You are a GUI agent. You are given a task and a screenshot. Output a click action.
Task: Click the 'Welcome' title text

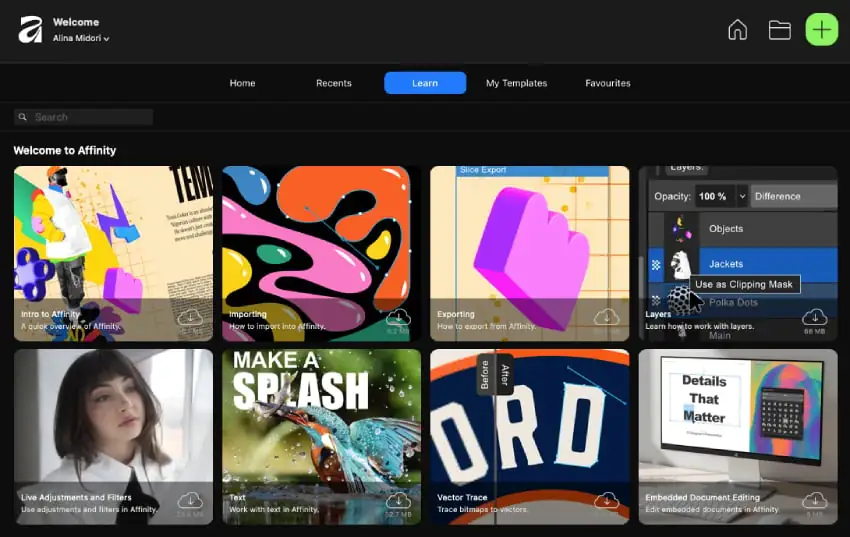(x=76, y=22)
